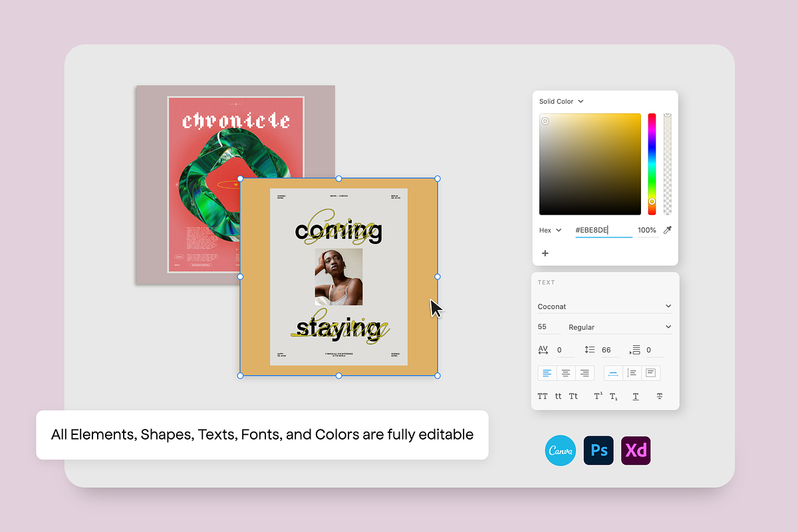The height and width of the screenshot is (532, 798).
Task: Click the saturation-brightness color field
Action: pos(590,164)
